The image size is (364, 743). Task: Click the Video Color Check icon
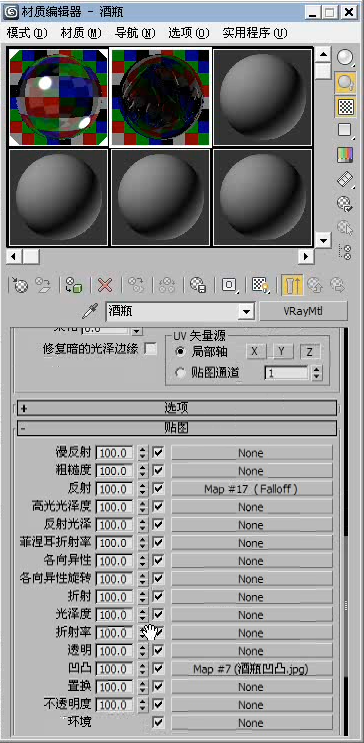[x=346, y=155]
